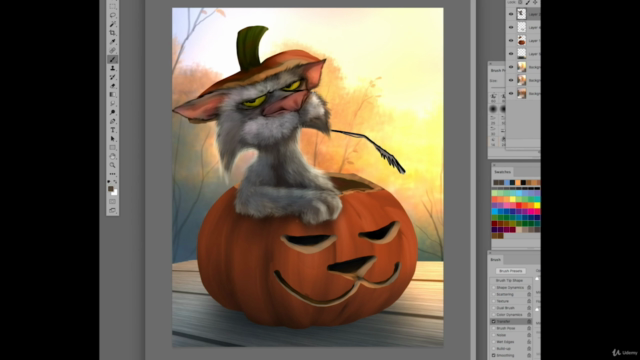This screenshot has width=640, height=360.
Task: Select the Gradient tool
Action: click(113, 95)
